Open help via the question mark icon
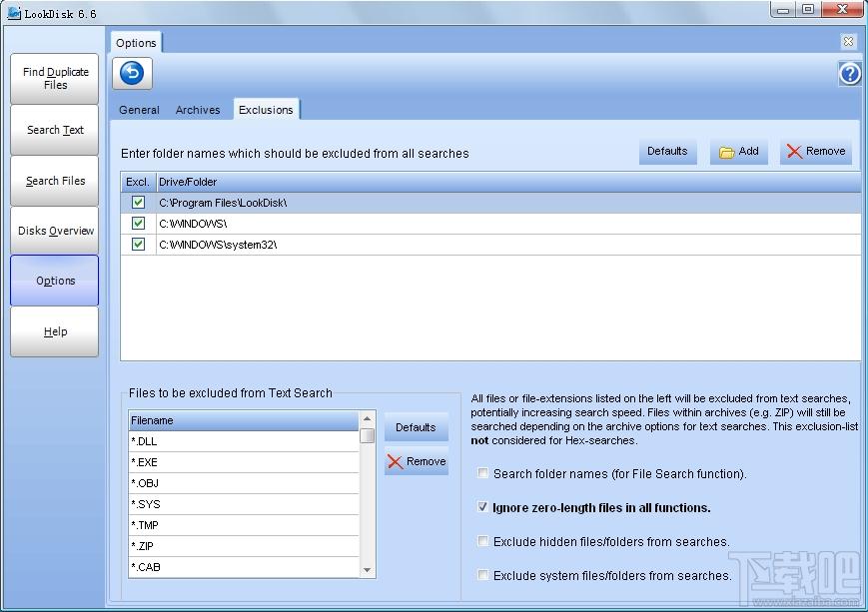Viewport: 868px width, 612px height. click(850, 74)
